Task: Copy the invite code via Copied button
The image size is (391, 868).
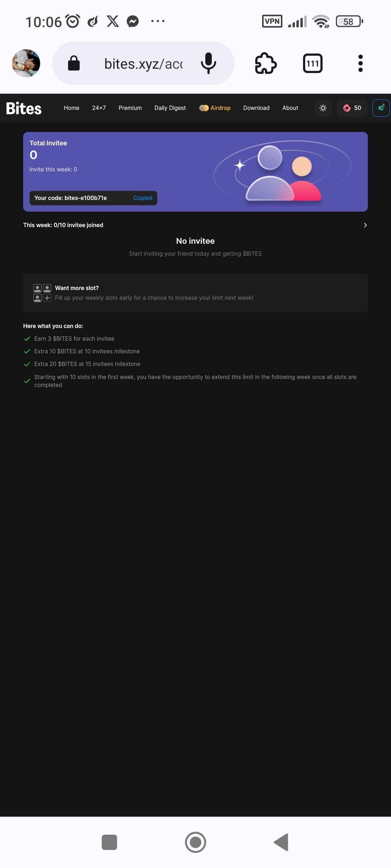Action: coord(143,198)
